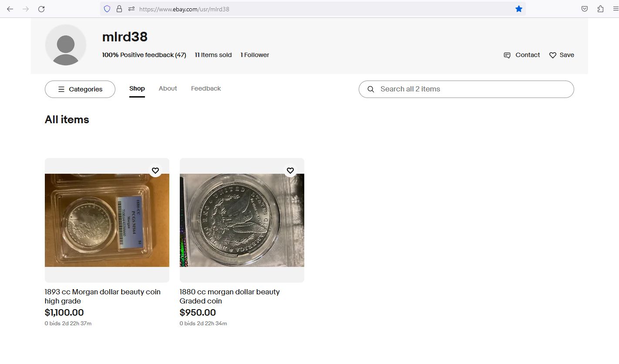
Task: Click the Contact seller button
Action: [521, 55]
